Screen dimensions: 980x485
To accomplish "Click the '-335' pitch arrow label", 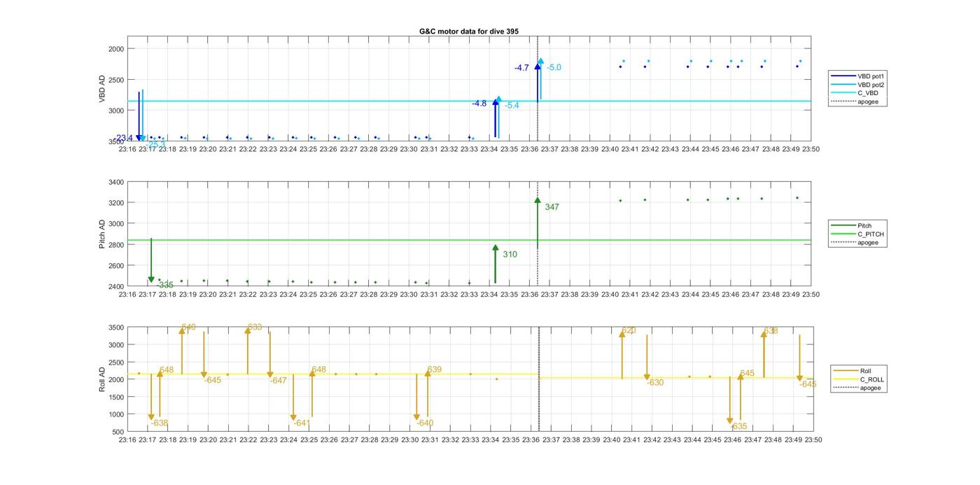I will [165, 286].
